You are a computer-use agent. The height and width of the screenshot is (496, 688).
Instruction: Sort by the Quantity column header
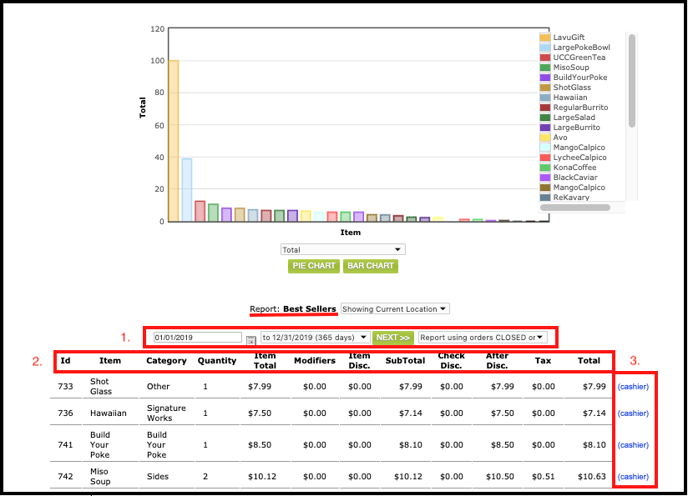(x=217, y=361)
